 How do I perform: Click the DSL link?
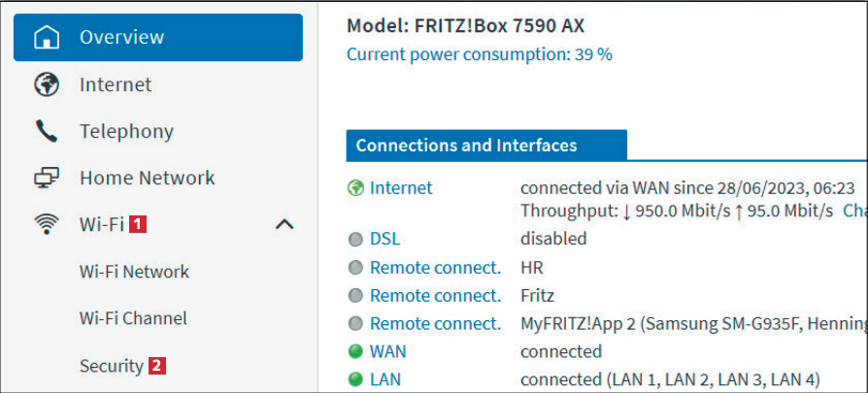click(x=384, y=239)
